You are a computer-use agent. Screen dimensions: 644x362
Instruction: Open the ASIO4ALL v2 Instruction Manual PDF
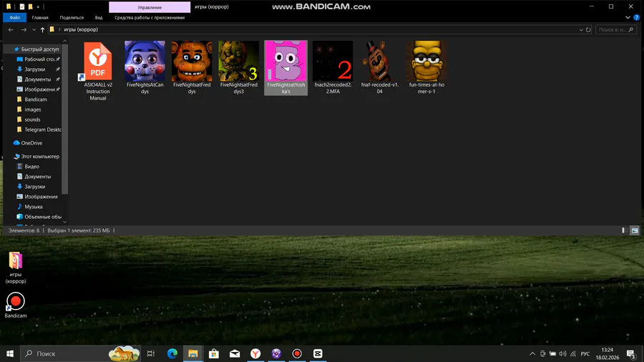(x=98, y=71)
